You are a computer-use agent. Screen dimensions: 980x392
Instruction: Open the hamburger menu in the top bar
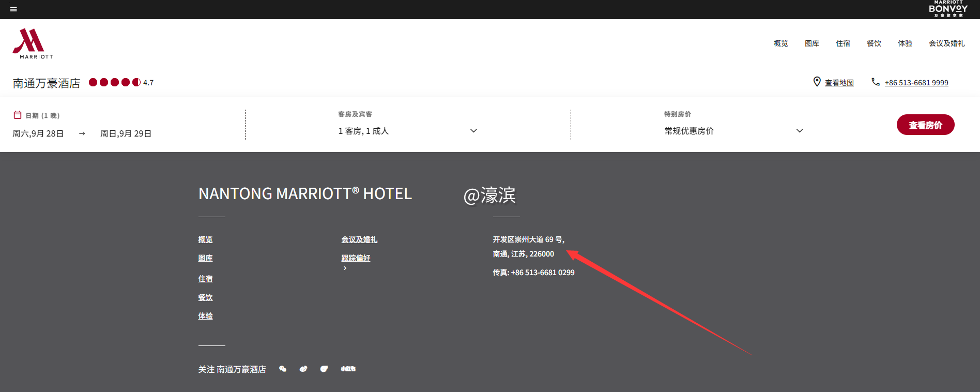[x=13, y=9]
